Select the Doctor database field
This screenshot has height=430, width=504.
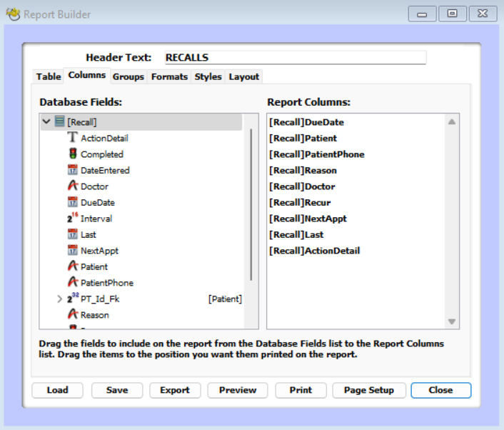pyautogui.click(x=94, y=186)
